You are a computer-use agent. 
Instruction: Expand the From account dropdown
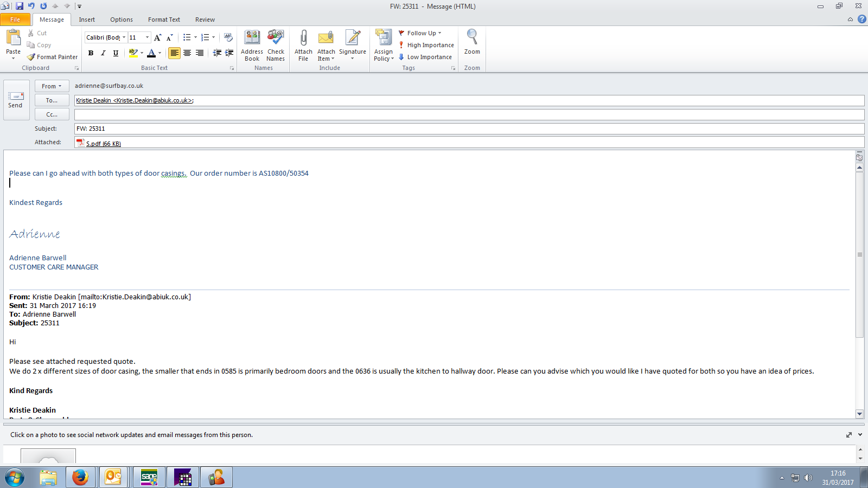pos(52,86)
